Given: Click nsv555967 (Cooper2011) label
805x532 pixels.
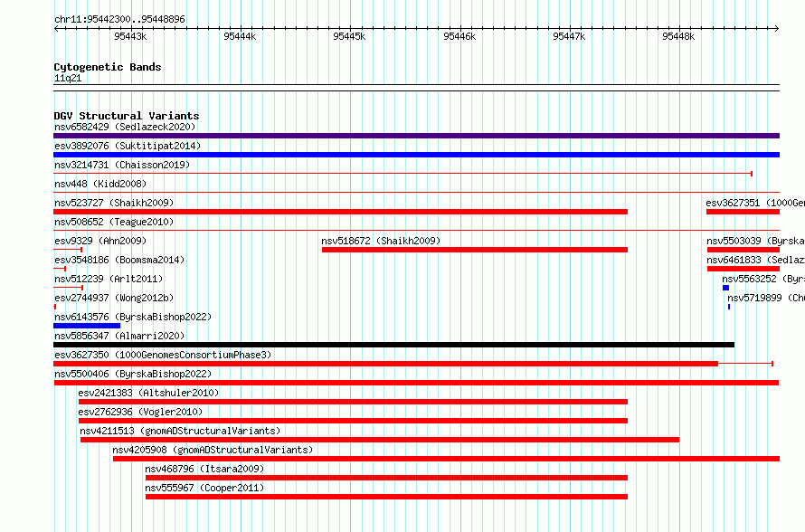Looking at the screenshot, I should (204, 488).
